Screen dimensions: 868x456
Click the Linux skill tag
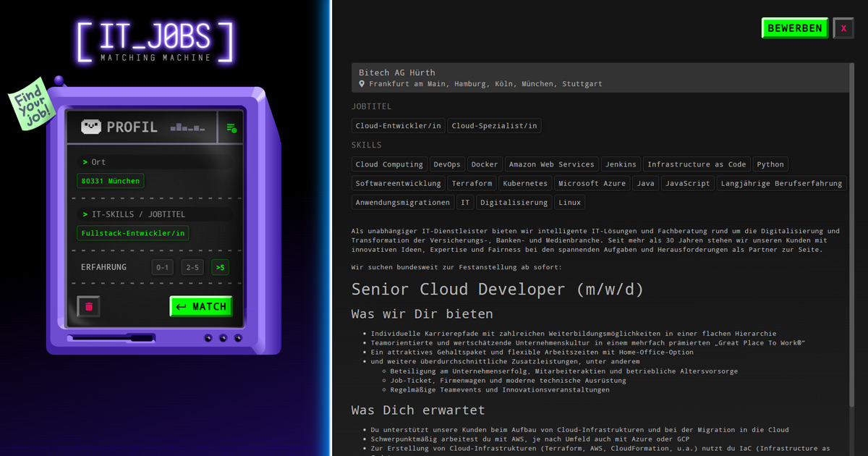[570, 202]
